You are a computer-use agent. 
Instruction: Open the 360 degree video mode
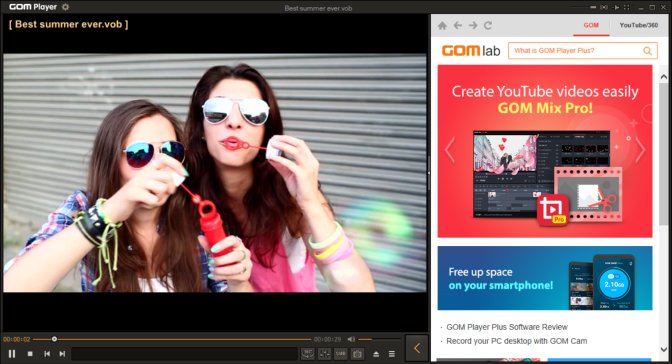click(x=307, y=354)
